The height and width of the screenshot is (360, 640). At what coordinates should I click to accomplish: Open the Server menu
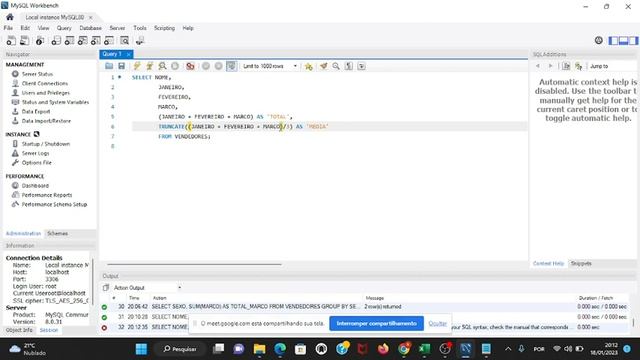click(x=117, y=28)
